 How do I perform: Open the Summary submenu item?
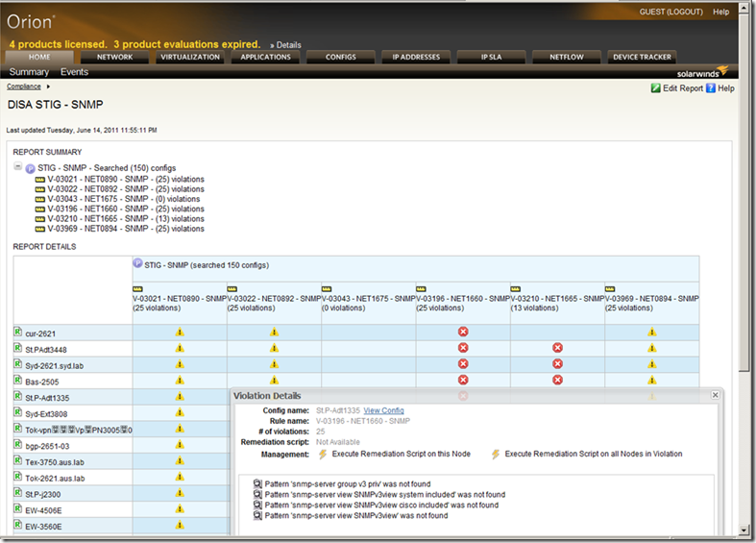pyautogui.click(x=29, y=72)
